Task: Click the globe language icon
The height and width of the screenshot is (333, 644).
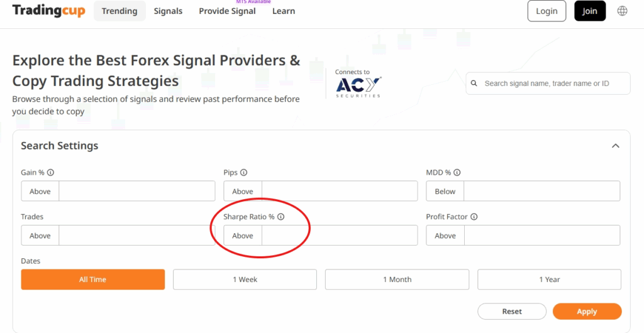Action: coord(622,11)
